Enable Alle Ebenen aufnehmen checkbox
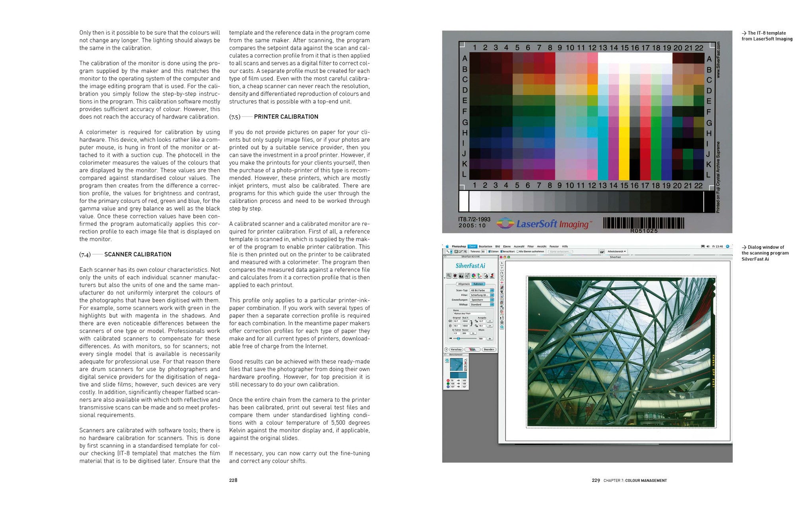The width and height of the screenshot is (812, 506). coord(517,252)
